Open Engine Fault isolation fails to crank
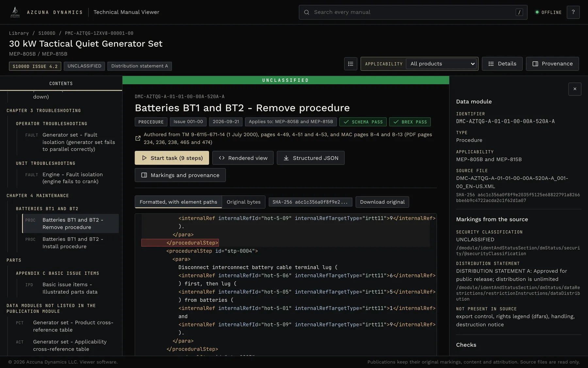Image resolution: width=588 pixels, height=368 pixels. [x=71, y=178]
